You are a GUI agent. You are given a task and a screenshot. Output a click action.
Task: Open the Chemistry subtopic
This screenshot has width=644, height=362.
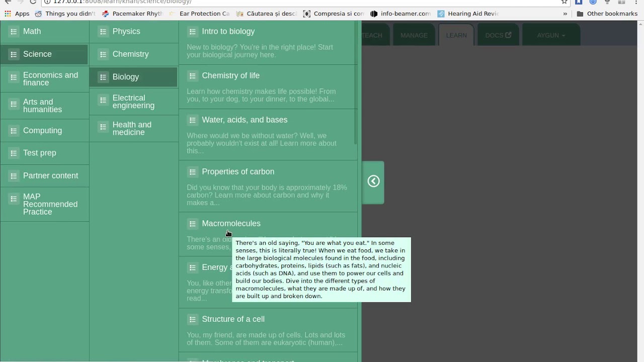[x=134, y=54]
